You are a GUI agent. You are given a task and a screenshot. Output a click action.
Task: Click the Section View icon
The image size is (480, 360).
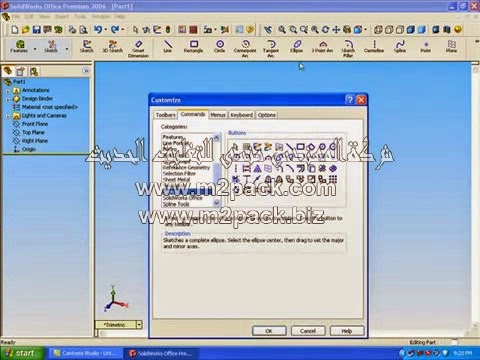point(447,30)
